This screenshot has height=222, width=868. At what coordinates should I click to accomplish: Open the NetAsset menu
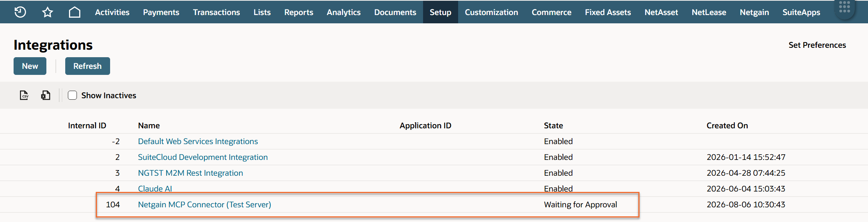pyautogui.click(x=661, y=12)
